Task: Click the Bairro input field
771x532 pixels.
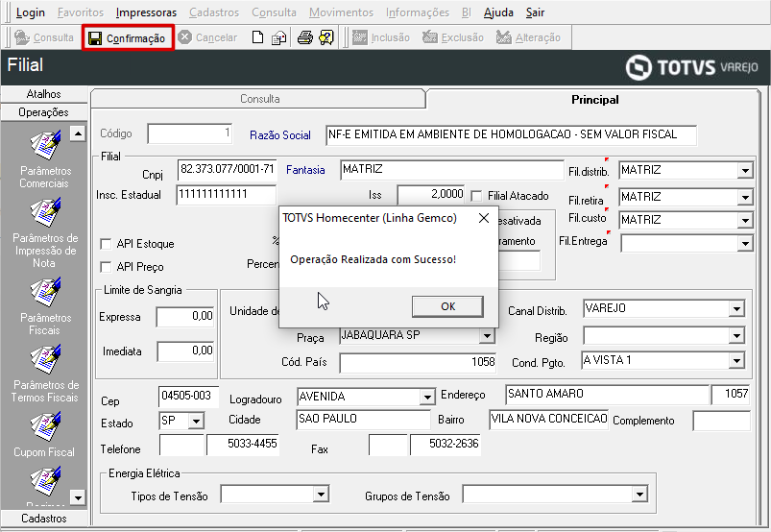Action: click(549, 420)
